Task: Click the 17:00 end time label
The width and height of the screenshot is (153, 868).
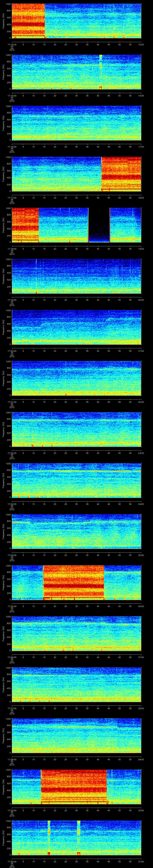Action: tap(141, 147)
